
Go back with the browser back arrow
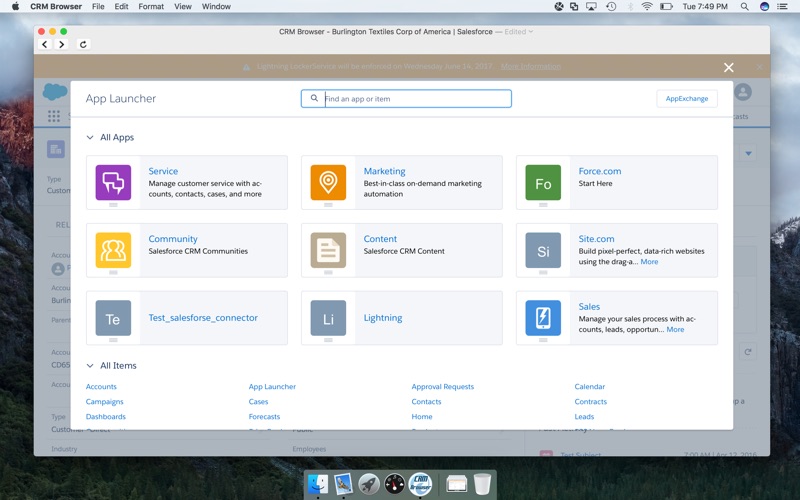point(45,44)
